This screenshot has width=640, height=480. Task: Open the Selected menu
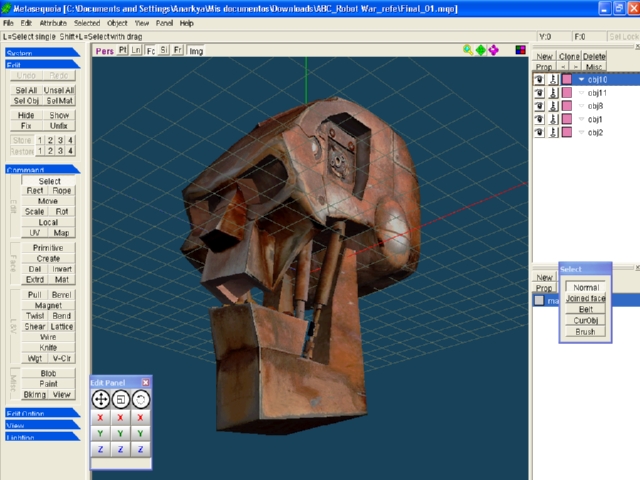point(87,23)
